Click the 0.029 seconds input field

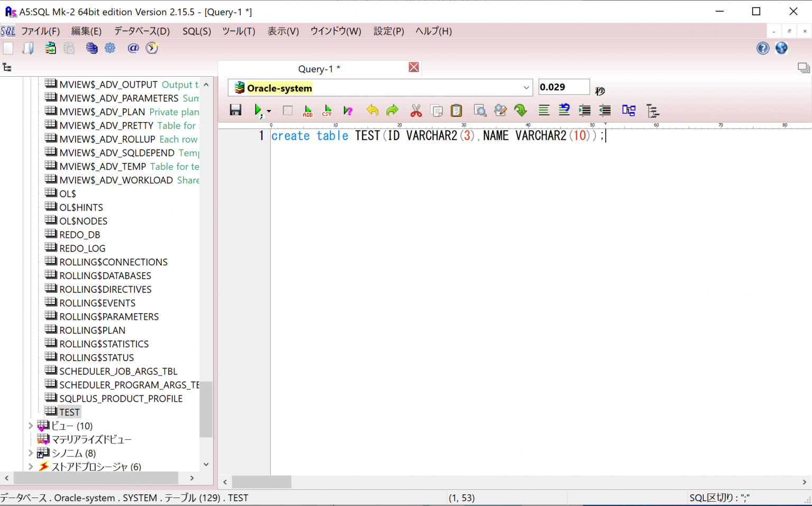click(x=563, y=87)
